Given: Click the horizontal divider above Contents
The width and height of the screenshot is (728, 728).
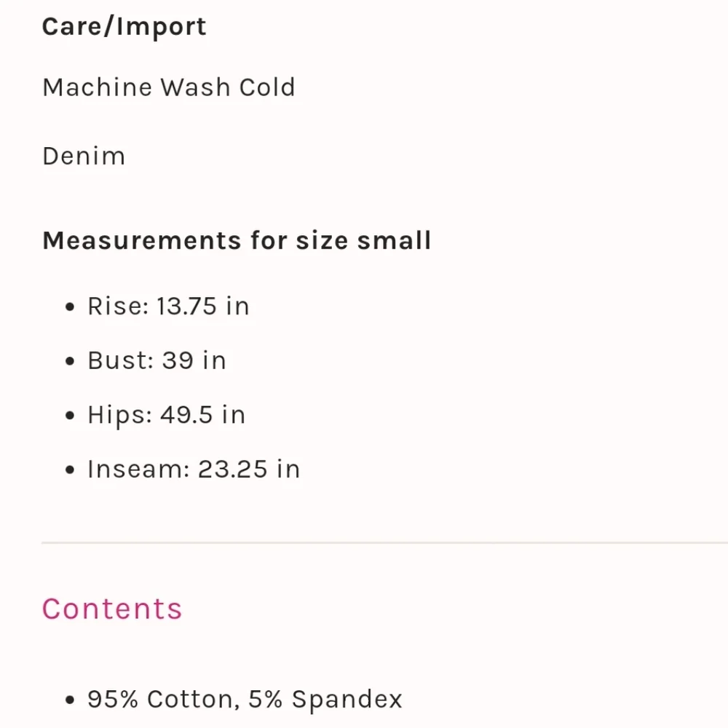Looking at the screenshot, I should pos(384,543).
